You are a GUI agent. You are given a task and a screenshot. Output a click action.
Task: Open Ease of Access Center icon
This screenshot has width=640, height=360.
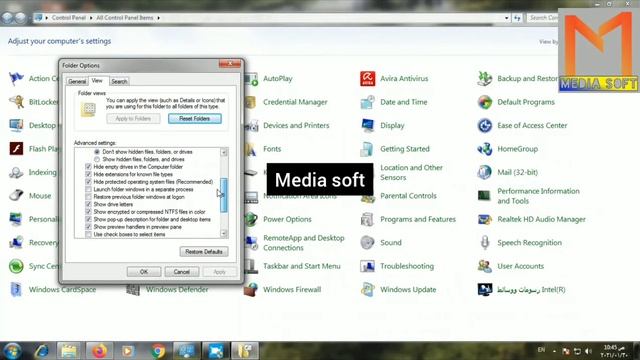(x=485, y=125)
